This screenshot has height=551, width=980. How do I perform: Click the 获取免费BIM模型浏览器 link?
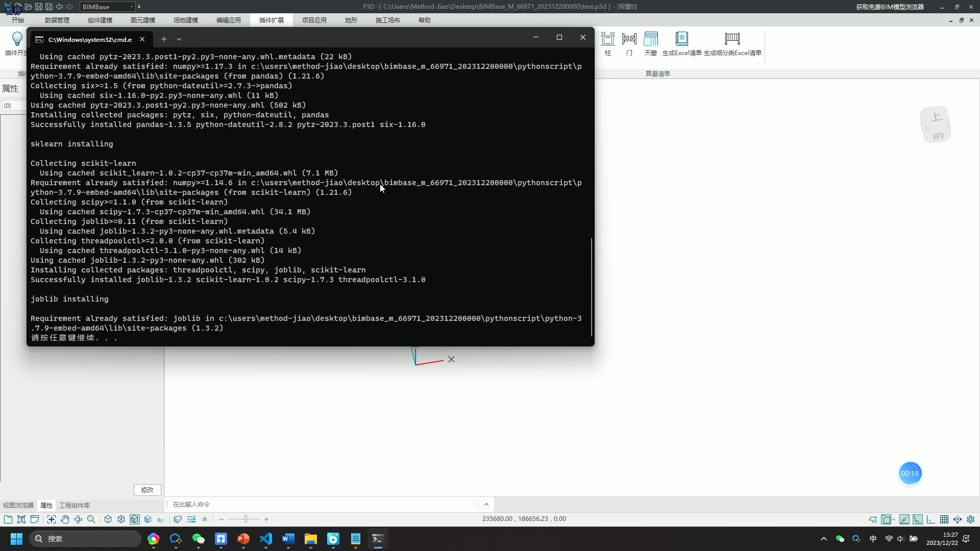tap(890, 7)
